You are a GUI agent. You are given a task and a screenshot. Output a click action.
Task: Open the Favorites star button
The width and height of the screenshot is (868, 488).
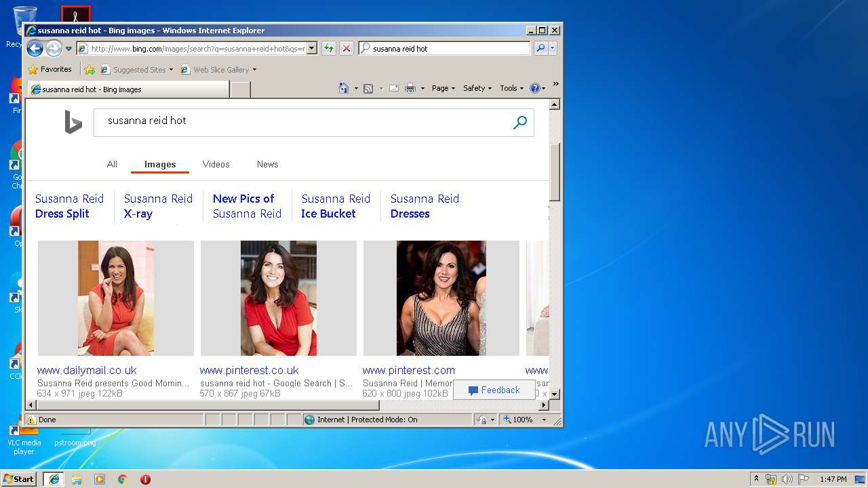(50, 69)
